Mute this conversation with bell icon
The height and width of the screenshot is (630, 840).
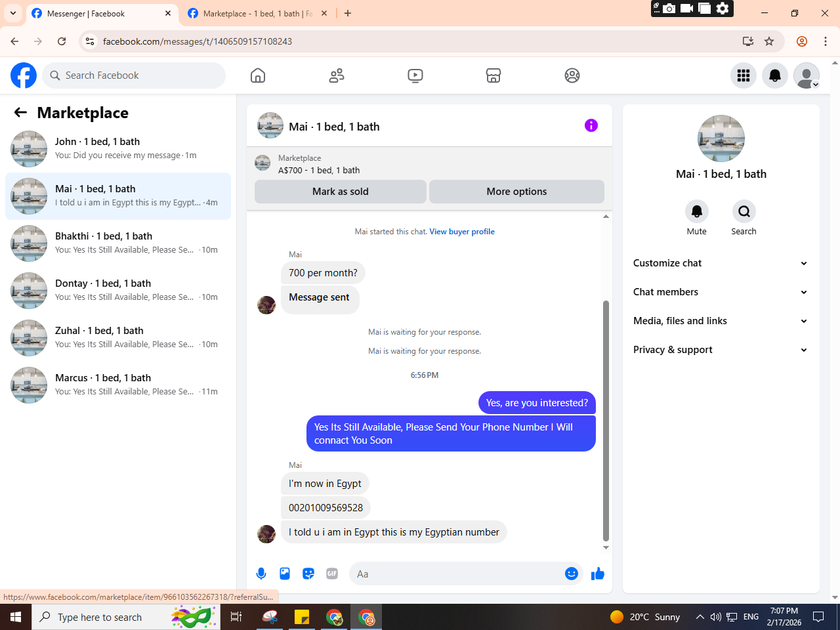[x=697, y=211]
